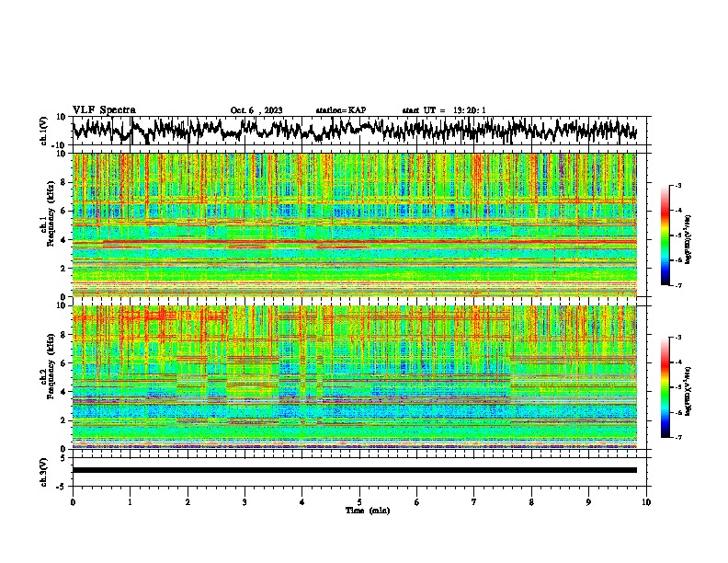This screenshot has height=563, width=728.
Task: Click the "2" kHz tick of ch.2 spectrogram
Action: point(63,420)
